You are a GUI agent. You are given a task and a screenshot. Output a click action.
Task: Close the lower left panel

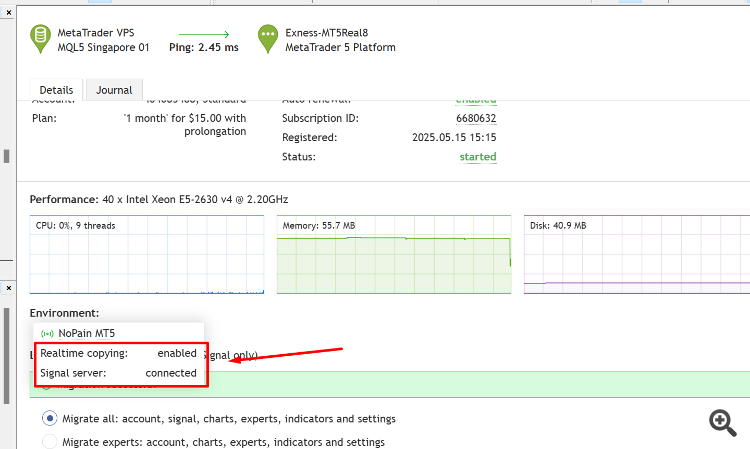[x=9, y=288]
